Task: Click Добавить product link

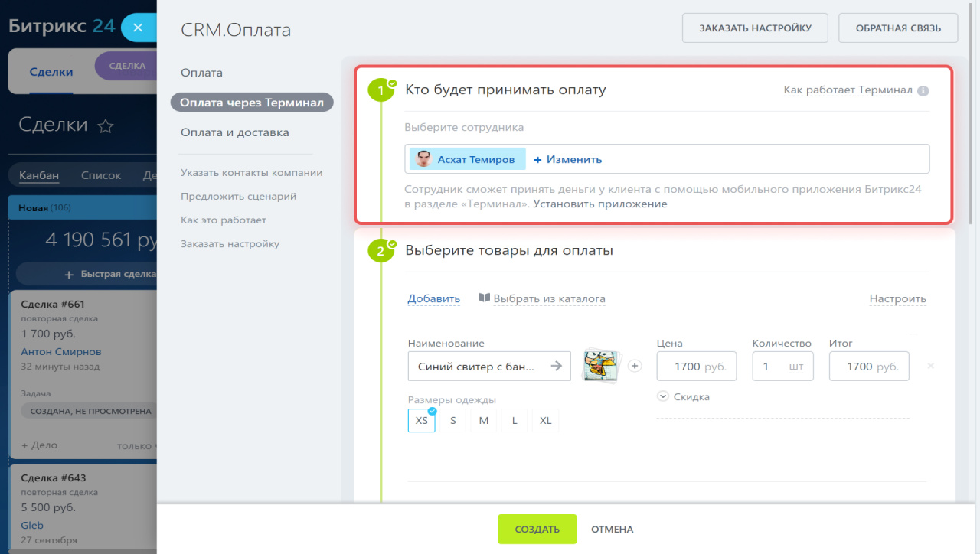Action: [x=433, y=298]
